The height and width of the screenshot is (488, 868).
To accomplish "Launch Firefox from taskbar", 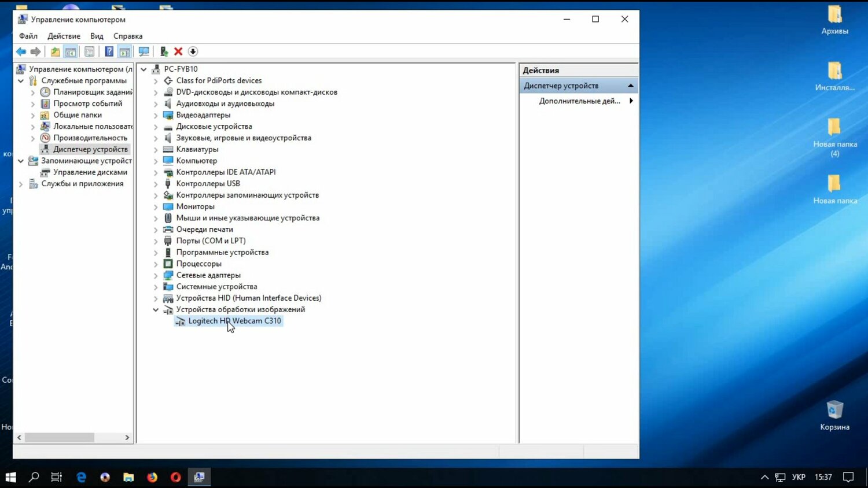I will (152, 477).
